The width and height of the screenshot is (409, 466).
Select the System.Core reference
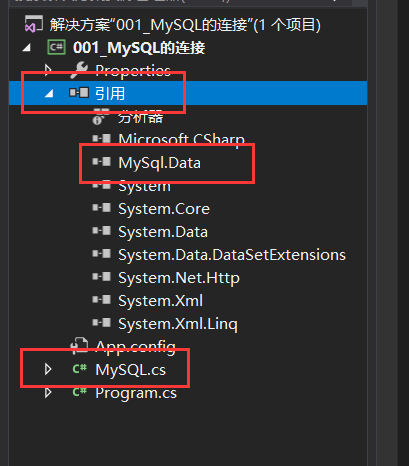(x=164, y=209)
